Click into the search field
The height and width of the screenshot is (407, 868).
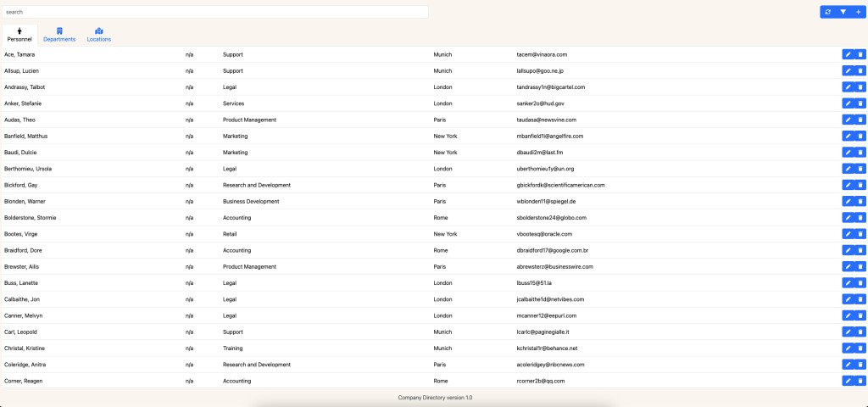[215, 12]
